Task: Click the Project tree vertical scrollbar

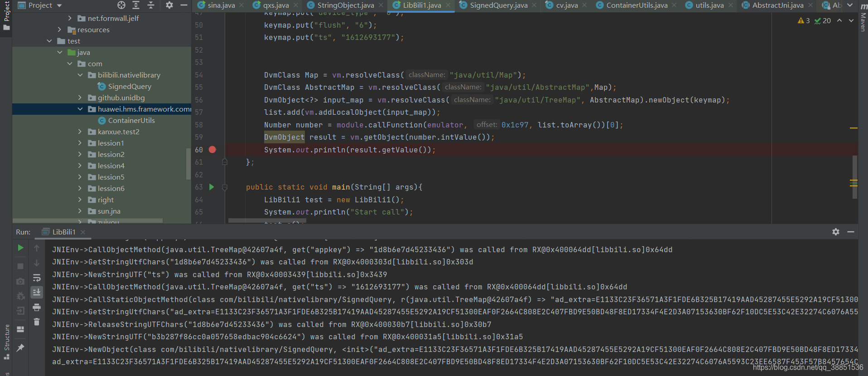Action: click(188, 164)
